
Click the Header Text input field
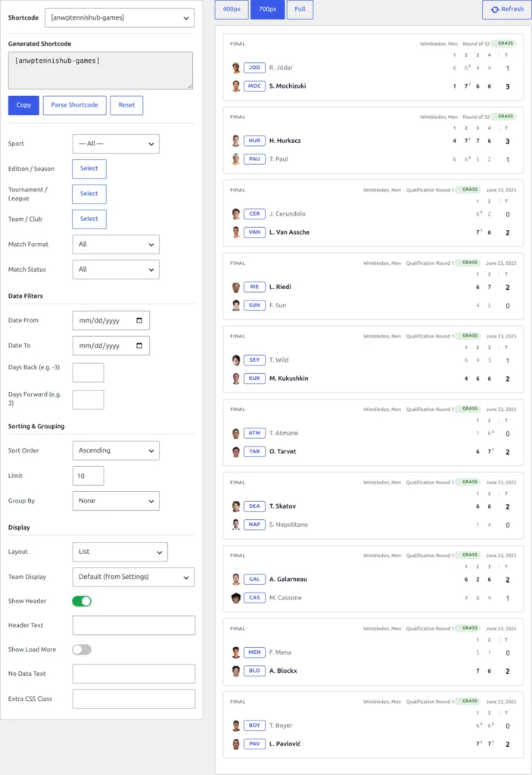pyautogui.click(x=133, y=625)
